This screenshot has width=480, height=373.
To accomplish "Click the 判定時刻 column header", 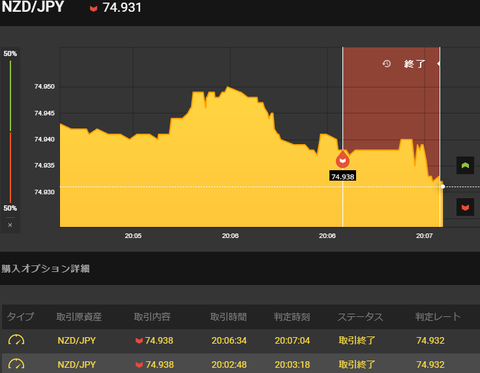I will click(x=292, y=317).
